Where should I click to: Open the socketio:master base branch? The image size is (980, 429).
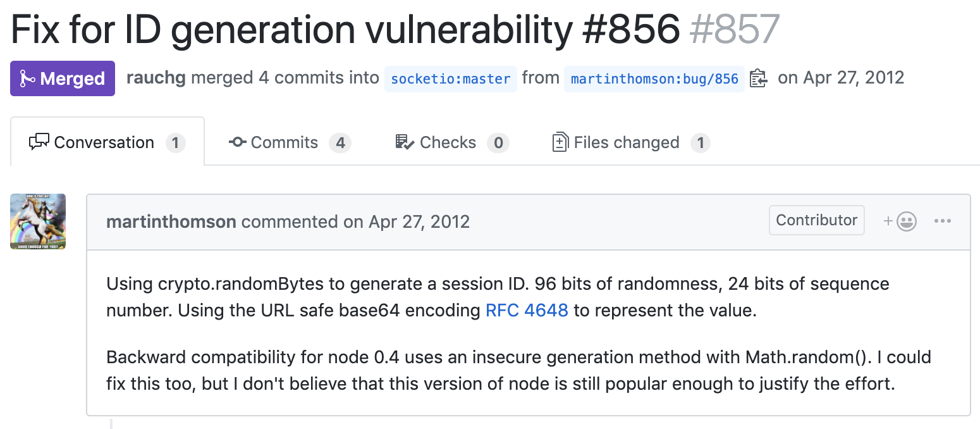(x=450, y=79)
